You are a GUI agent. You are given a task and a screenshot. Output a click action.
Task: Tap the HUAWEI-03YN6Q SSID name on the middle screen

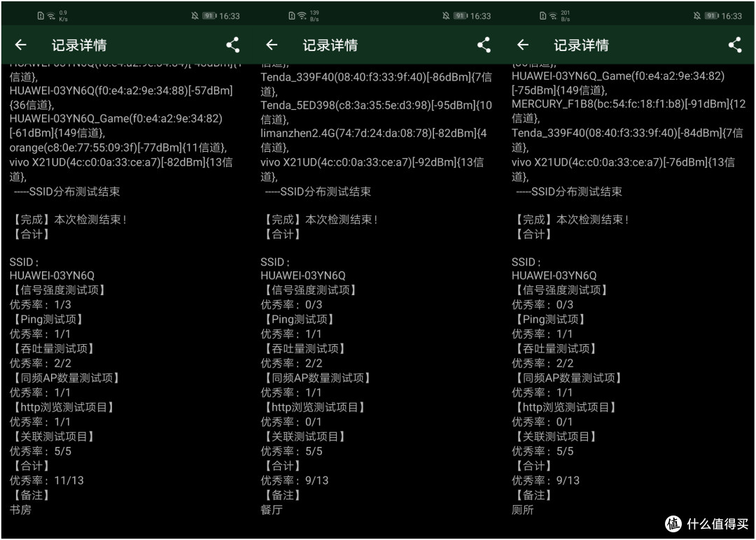click(x=303, y=276)
